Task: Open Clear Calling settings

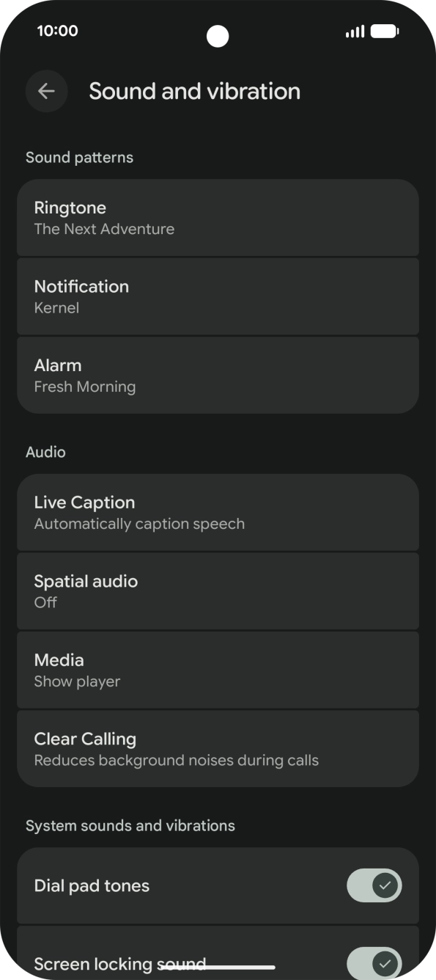Action: coord(218,748)
